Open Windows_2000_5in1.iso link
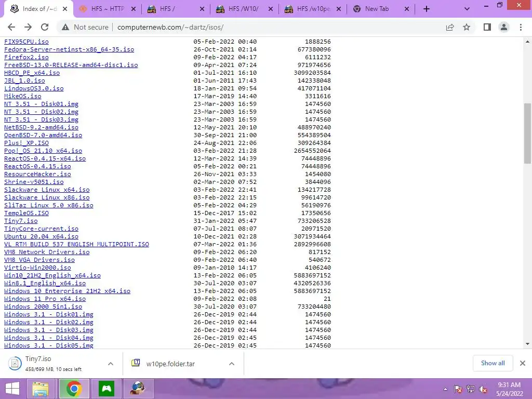The height and width of the screenshot is (399, 532). (x=43, y=307)
